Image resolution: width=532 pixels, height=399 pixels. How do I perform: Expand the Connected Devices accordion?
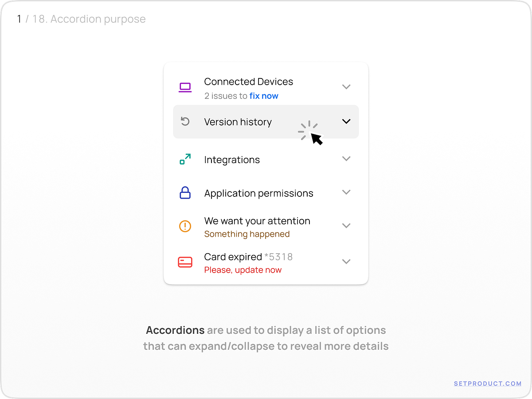346,87
